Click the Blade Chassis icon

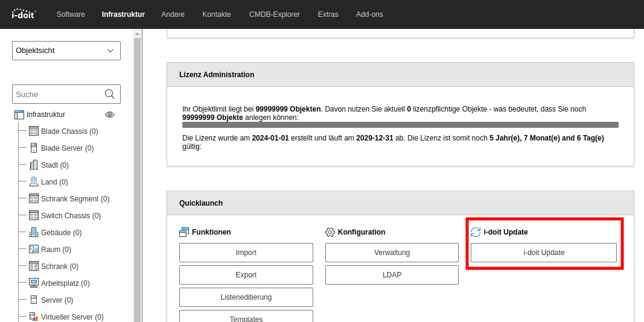34,131
